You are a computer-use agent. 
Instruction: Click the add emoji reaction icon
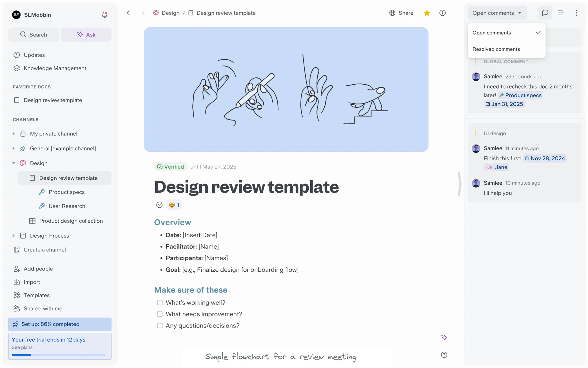(x=159, y=205)
